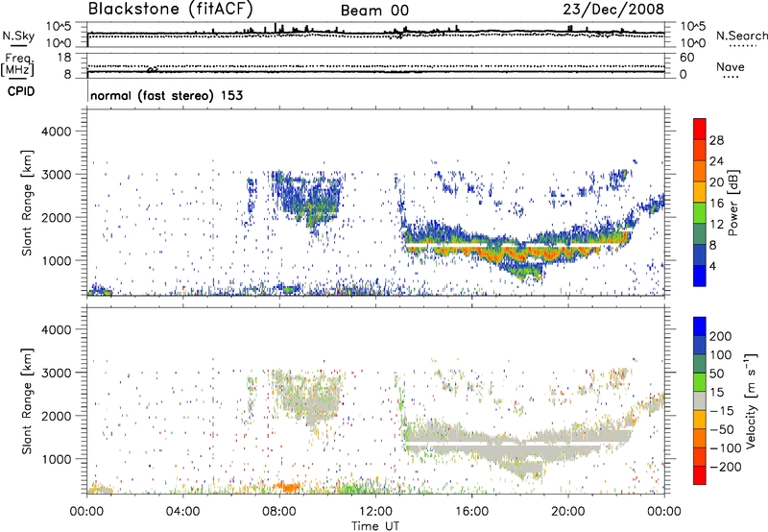Screen dimensions: 768x532
Task: Pick the red top segment of the Power colorbar
Action: click(700, 129)
